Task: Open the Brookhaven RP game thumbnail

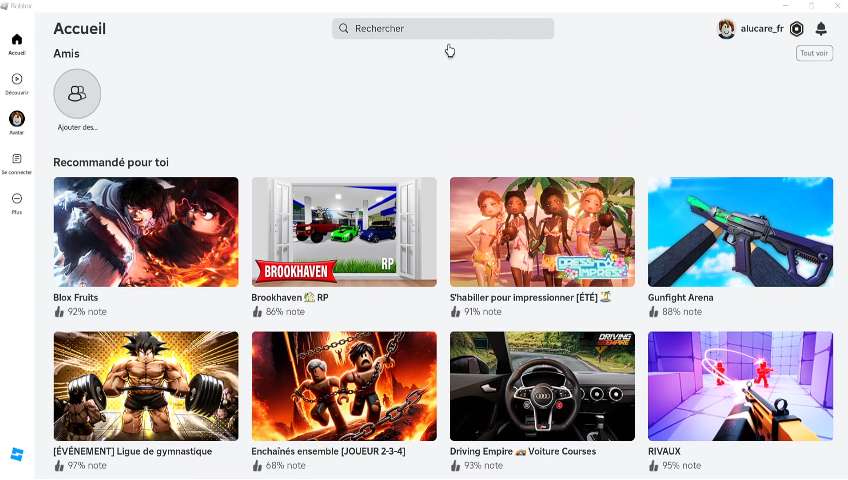Action: (344, 232)
